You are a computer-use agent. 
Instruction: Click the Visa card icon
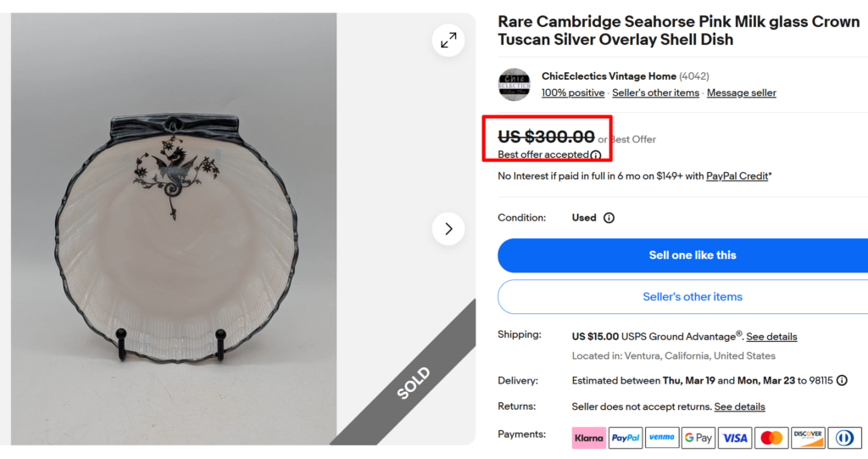tap(735, 438)
